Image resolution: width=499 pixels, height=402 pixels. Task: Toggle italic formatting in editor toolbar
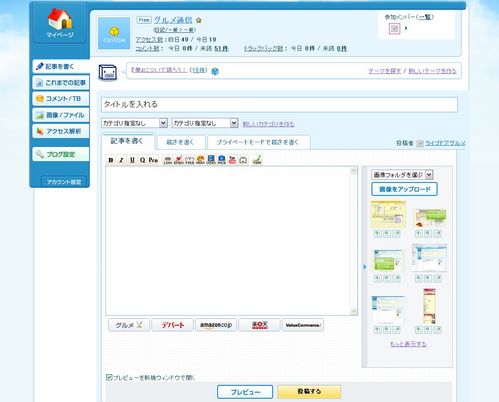click(122, 160)
